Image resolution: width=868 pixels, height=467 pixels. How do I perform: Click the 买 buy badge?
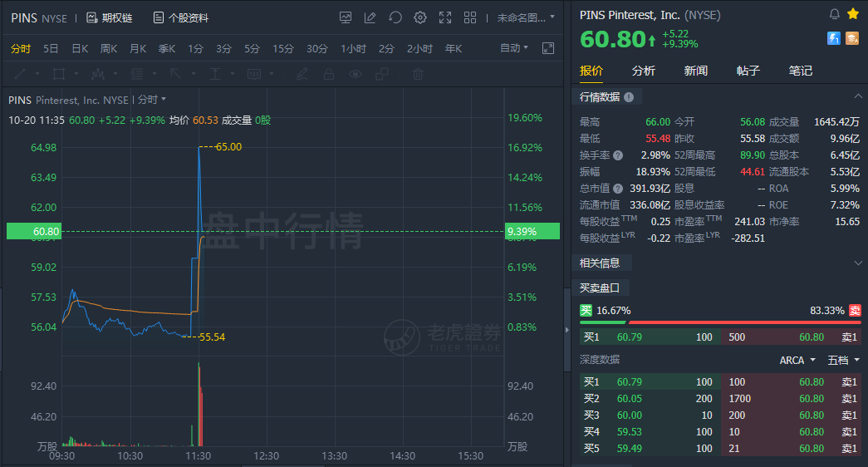pos(586,310)
